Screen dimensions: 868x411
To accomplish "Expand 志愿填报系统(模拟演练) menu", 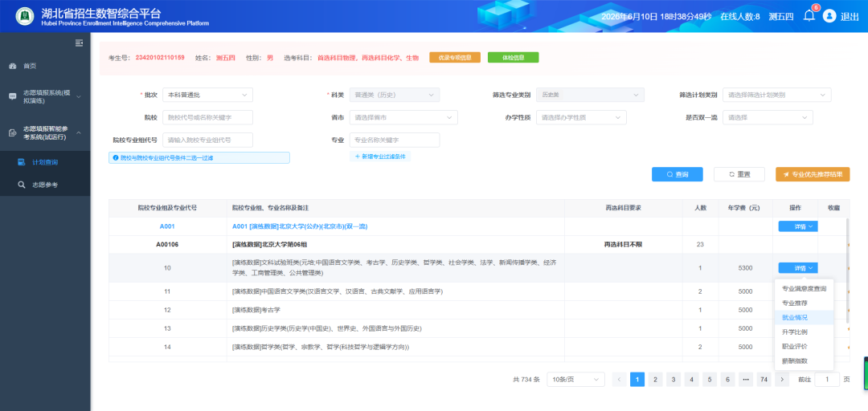I will pyautogui.click(x=45, y=96).
